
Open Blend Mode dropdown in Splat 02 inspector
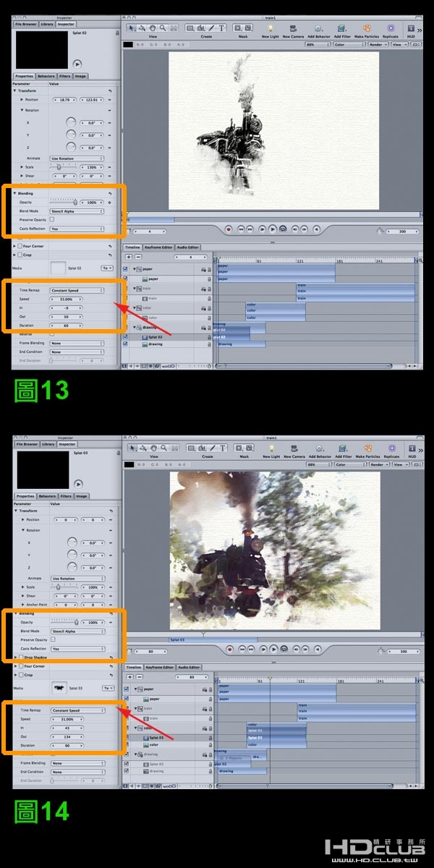[77, 211]
